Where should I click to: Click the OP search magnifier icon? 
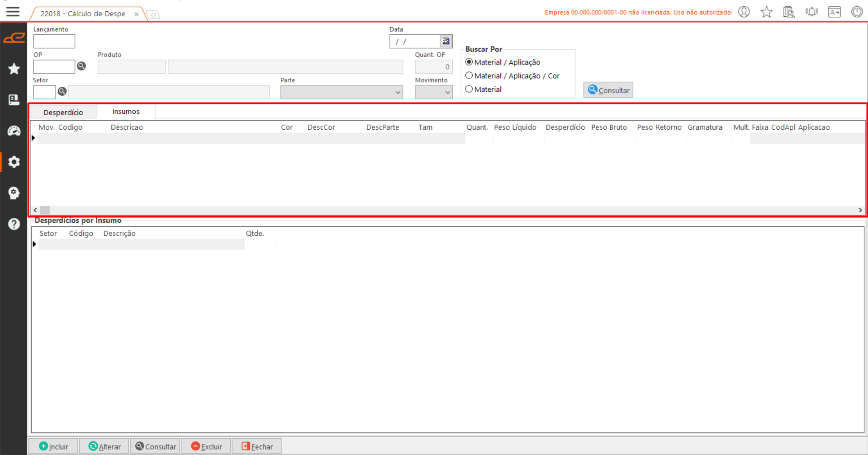point(81,66)
